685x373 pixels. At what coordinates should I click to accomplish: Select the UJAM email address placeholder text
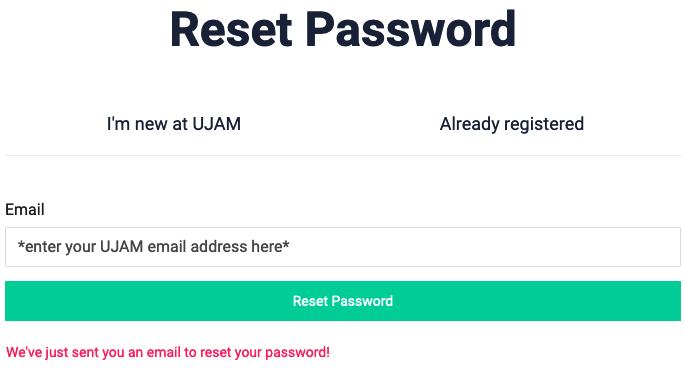pyautogui.click(x=153, y=247)
